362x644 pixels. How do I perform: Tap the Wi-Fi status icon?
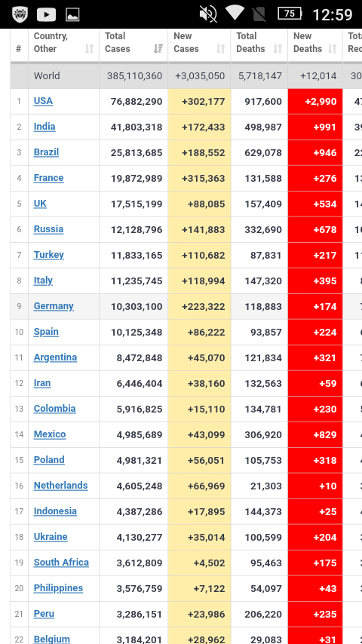point(235,13)
